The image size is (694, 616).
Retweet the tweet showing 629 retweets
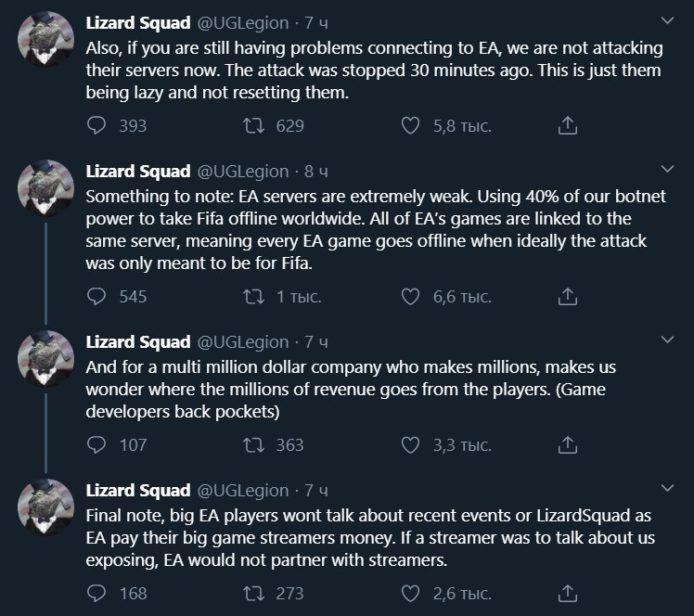(253, 125)
